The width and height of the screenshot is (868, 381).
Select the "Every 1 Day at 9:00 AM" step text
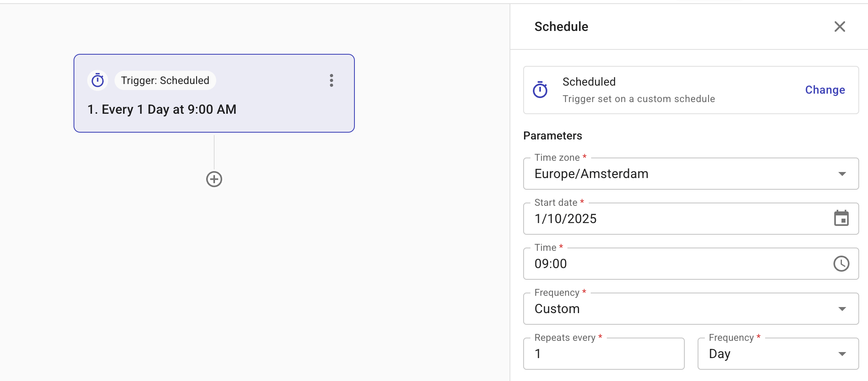[x=162, y=109]
